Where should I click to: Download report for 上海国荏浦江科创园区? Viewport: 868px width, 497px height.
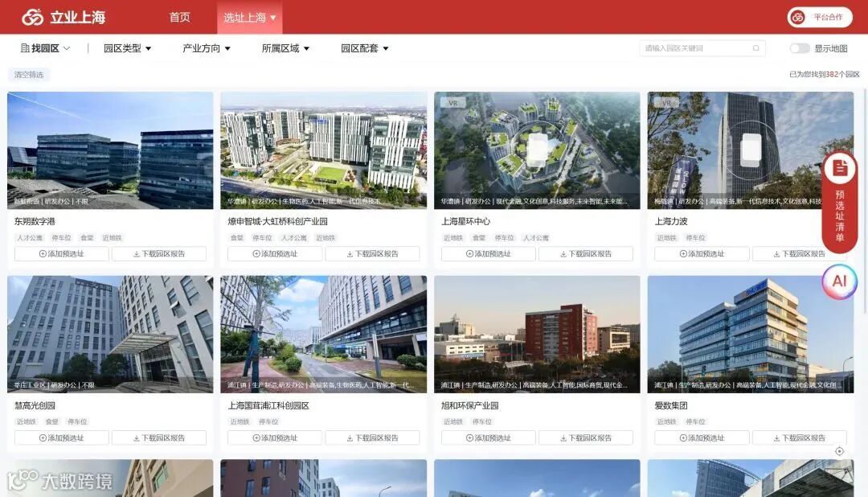pos(373,437)
